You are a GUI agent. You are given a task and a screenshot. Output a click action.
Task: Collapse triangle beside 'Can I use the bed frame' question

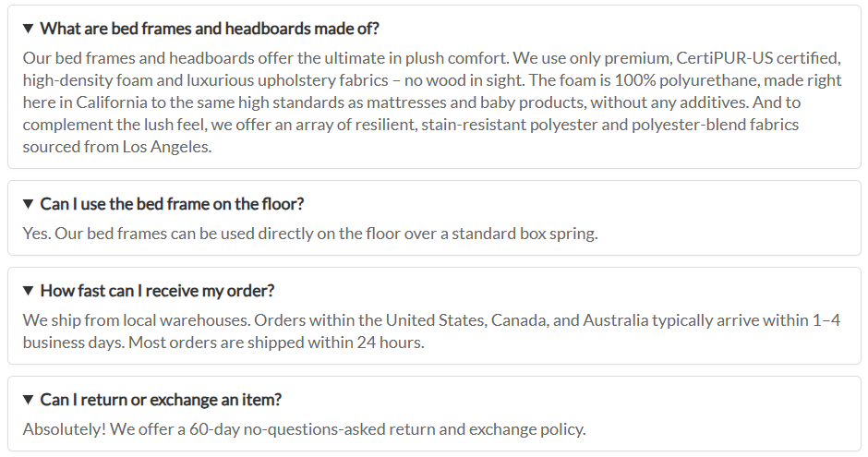pos(29,204)
